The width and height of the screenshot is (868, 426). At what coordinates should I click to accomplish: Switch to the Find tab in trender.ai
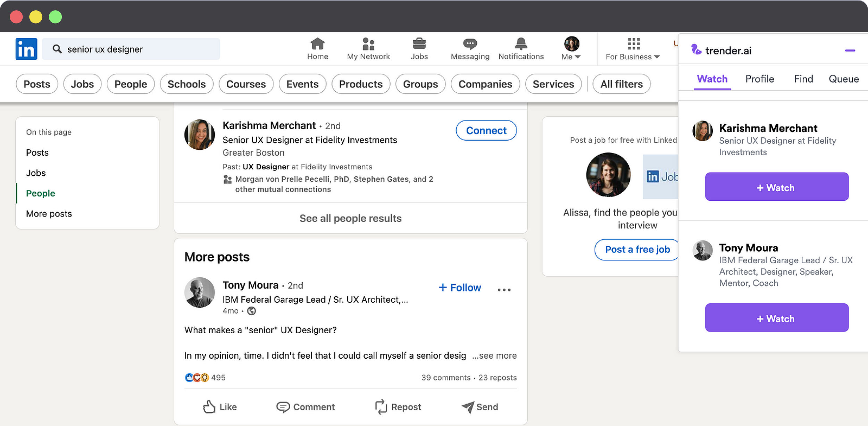click(803, 79)
